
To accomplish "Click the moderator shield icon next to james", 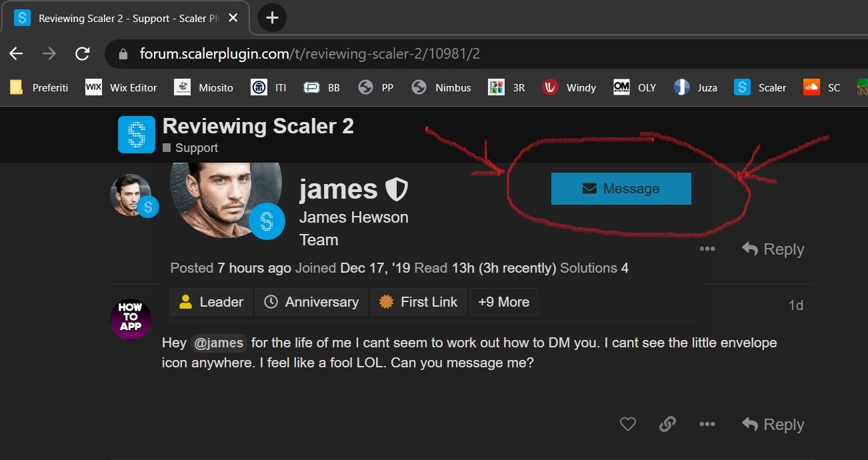I will pyautogui.click(x=397, y=190).
